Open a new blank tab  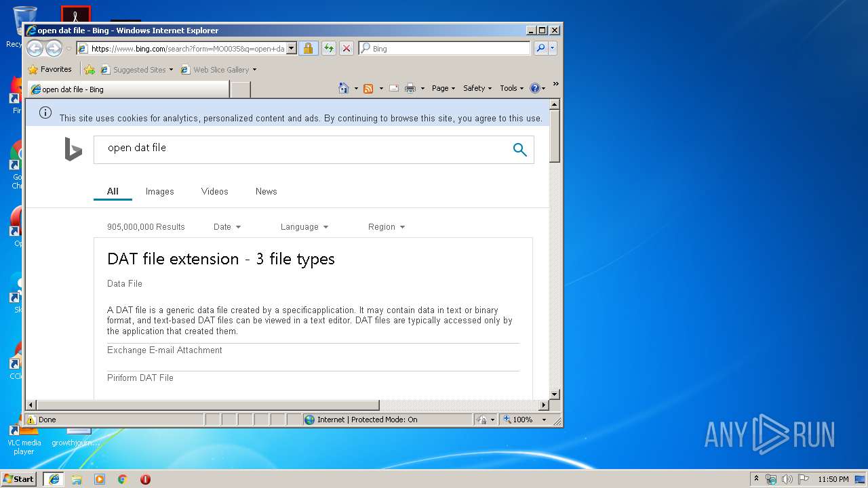[x=241, y=89]
